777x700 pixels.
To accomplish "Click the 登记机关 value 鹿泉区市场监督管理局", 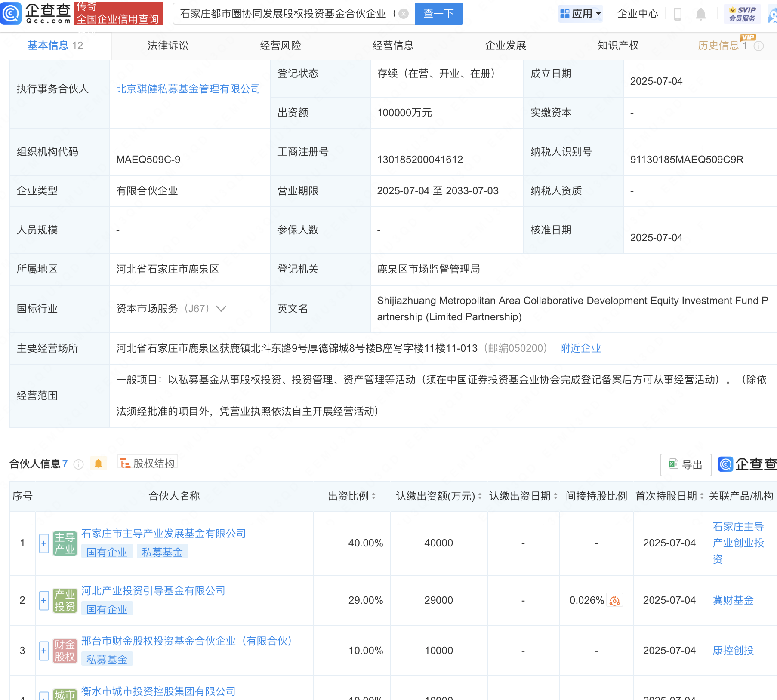I will pos(429,269).
